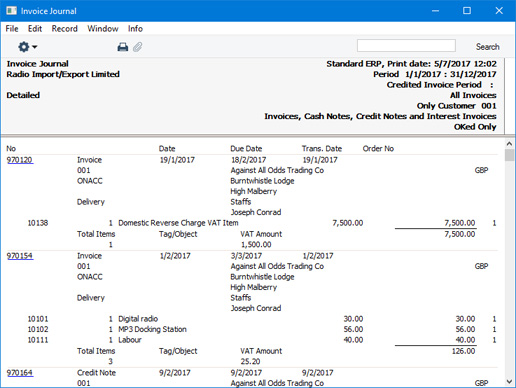This screenshot has width=516, height=388.
Task: Click the paperclip attachments icon
Action: coord(138,47)
